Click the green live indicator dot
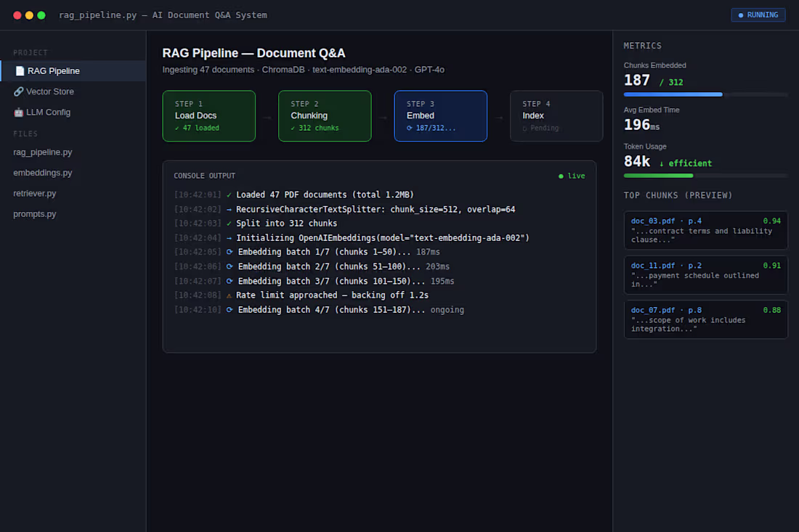Image resolution: width=799 pixels, height=532 pixels. [x=561, y=176]
